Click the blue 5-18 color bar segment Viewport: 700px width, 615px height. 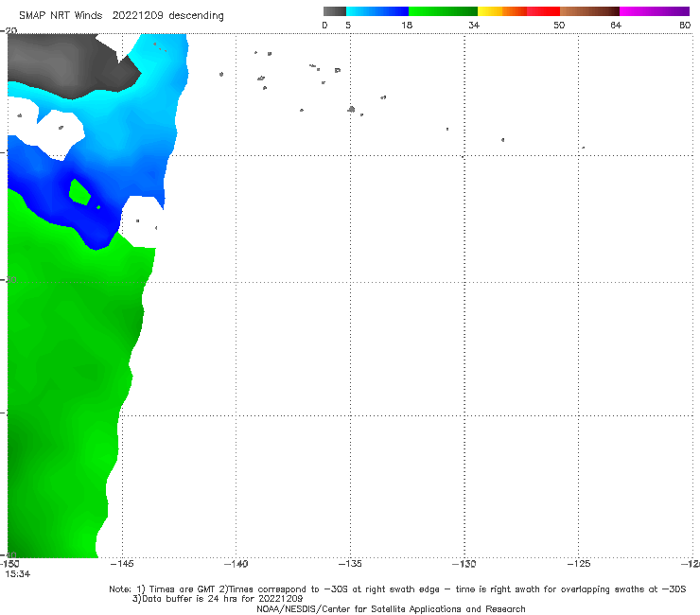point(377,11)
